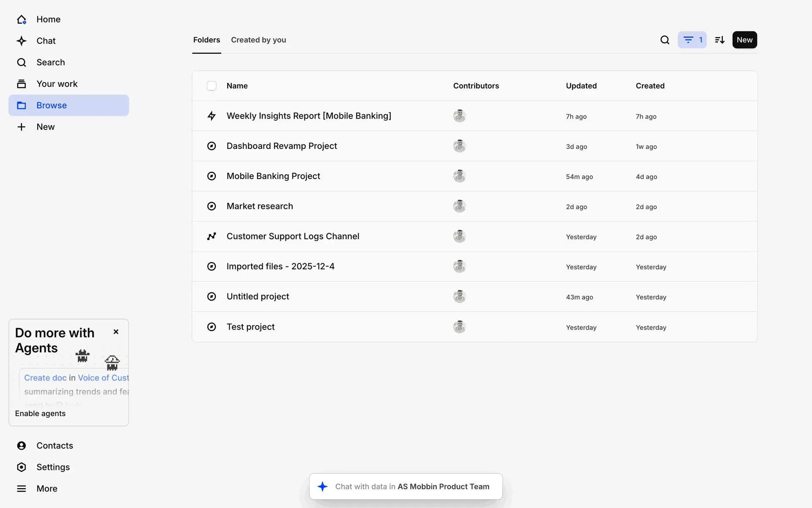Viewport: 812px width, 508px height.
Task: Open the Chat sparkle icon in the sidebar
Action: click(x=22, y=41)
